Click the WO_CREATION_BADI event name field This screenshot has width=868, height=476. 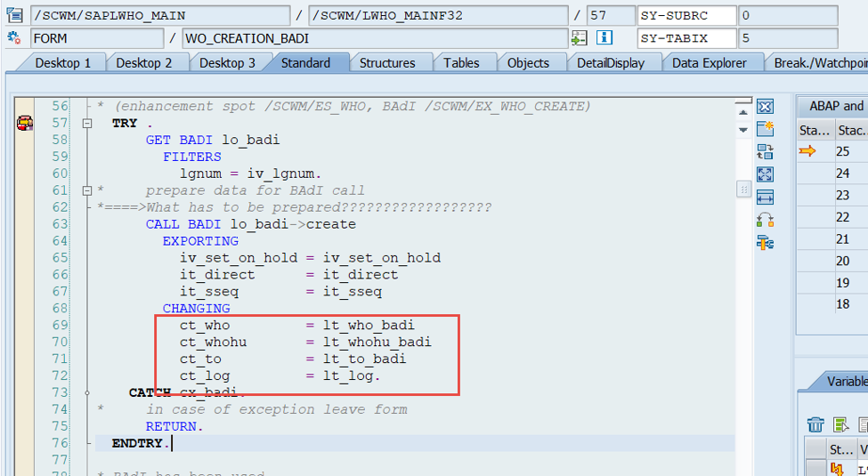375,38
